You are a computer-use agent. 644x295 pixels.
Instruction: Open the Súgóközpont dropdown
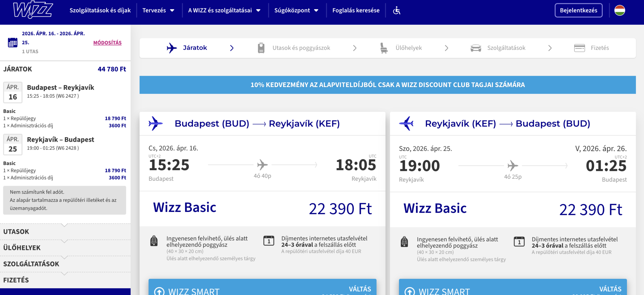click(x=296, y=10)
